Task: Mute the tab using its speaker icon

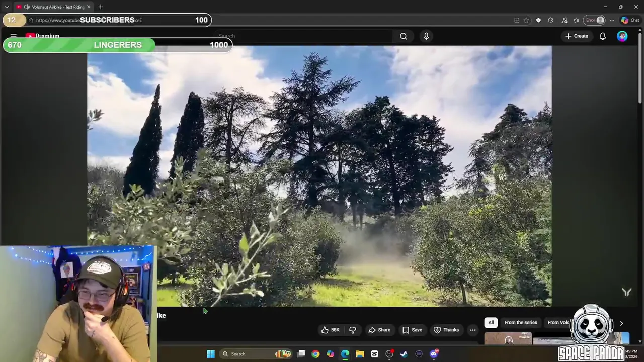Action: click(x=27, y=7)
